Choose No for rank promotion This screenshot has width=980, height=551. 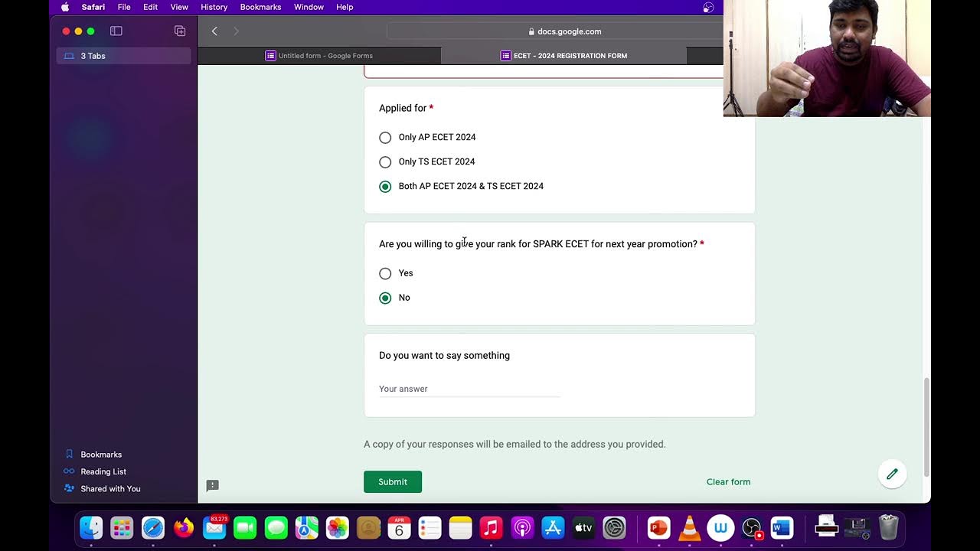point(385,298)
